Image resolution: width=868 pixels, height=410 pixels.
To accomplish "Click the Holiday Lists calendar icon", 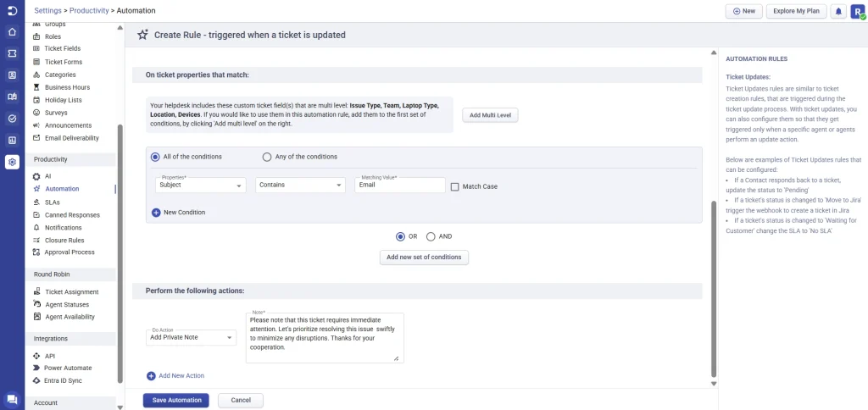I will (36, 100).
